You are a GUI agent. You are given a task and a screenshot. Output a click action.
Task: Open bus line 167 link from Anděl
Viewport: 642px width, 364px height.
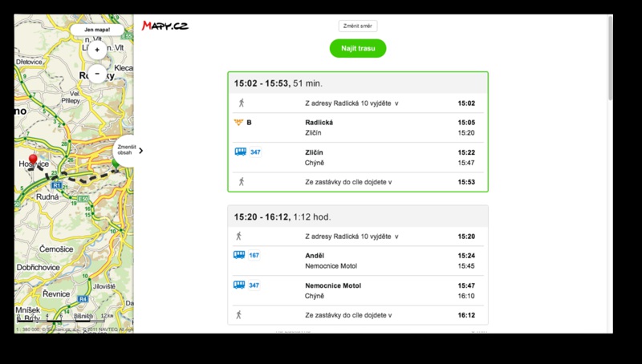[x=254, y=255]
